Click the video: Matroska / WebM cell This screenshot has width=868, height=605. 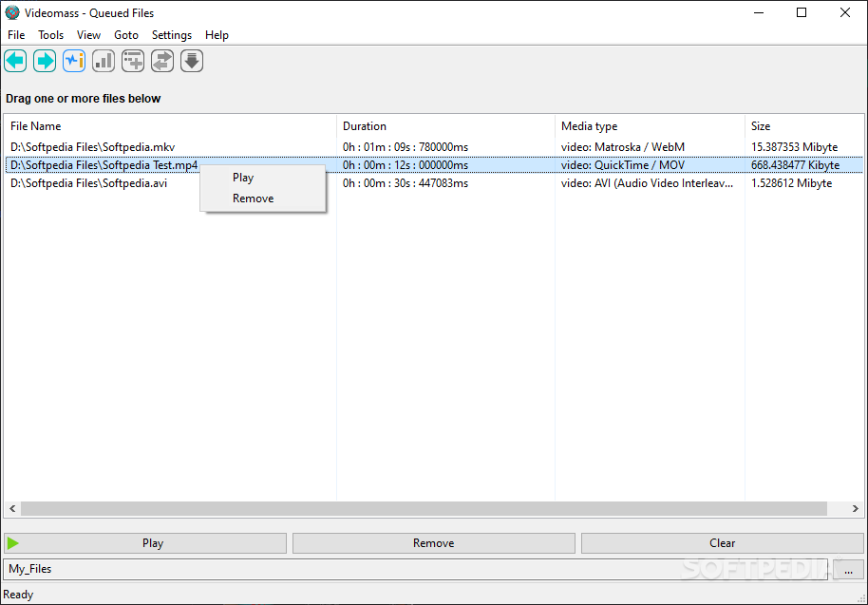click(x=623, y=147)
